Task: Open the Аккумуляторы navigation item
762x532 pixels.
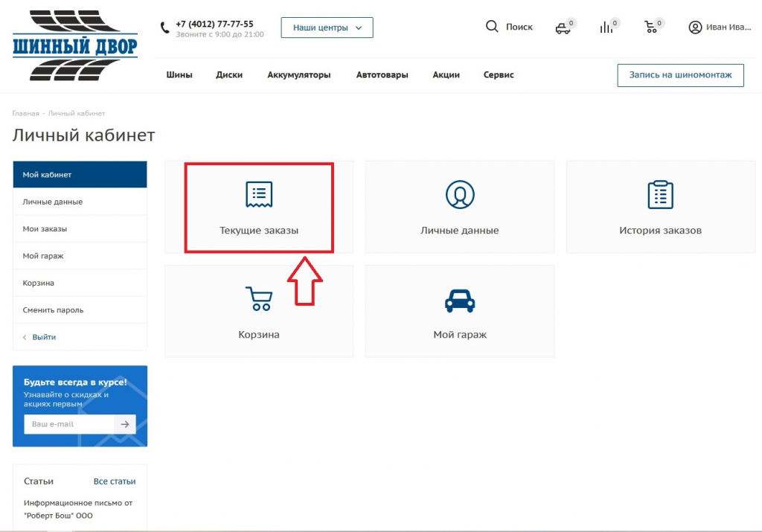Action: [x=298, y=75]
